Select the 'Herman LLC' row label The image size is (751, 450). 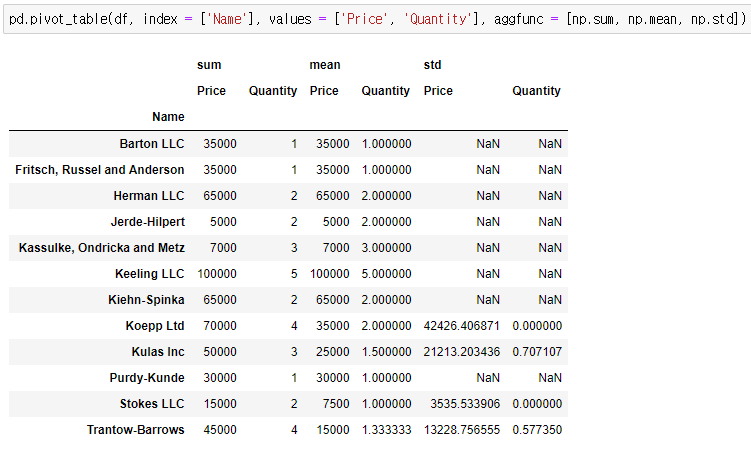[x=149, y=196]
